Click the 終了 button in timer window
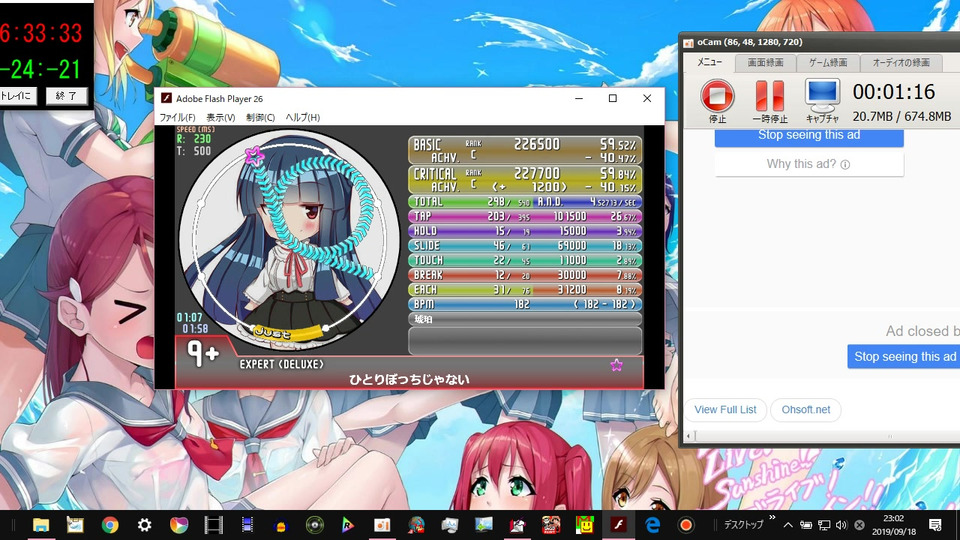 [66, 96]
